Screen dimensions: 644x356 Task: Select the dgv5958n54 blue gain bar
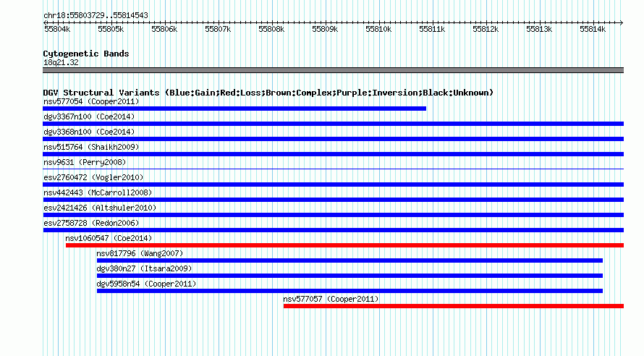coord(349,291)
